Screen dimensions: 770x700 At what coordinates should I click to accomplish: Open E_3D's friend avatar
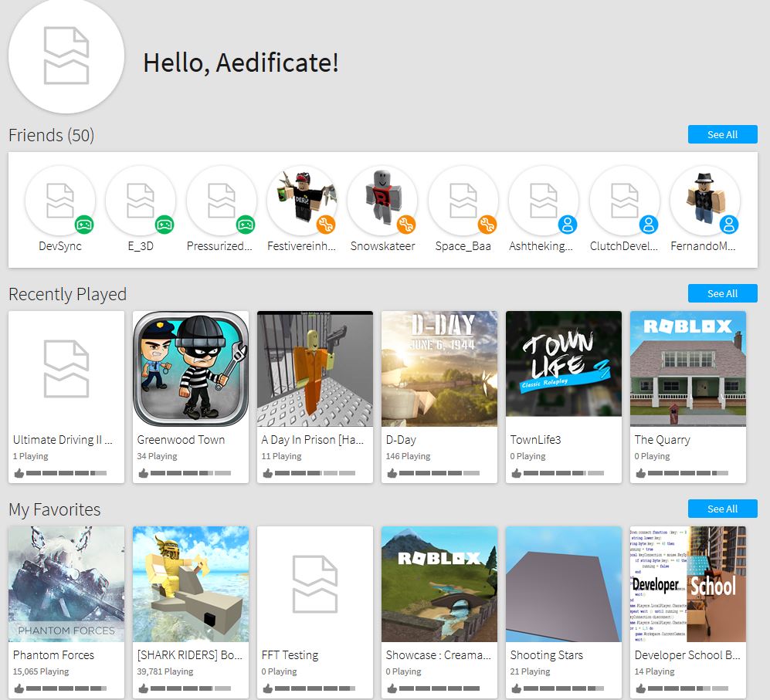pyautogui.click(x=141, y=201)
